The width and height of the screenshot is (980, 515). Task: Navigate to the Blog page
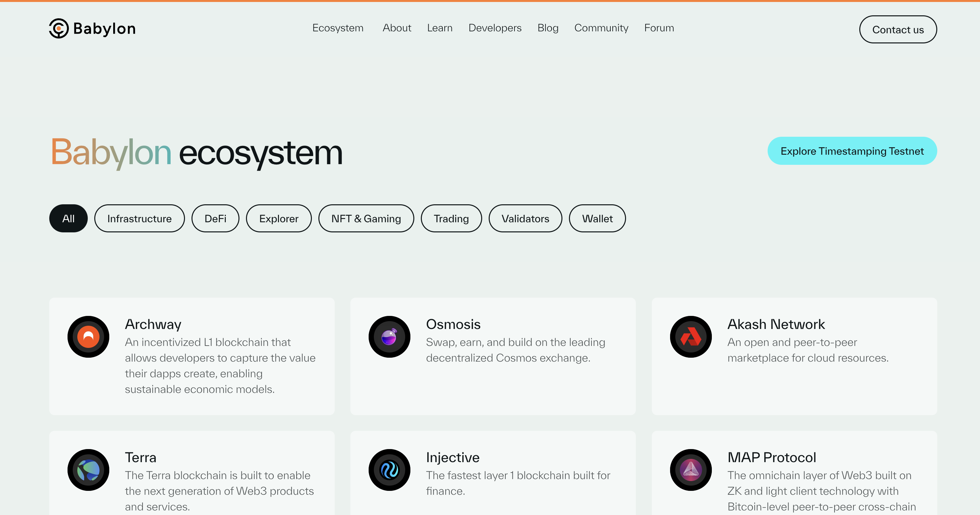point(548,28)
